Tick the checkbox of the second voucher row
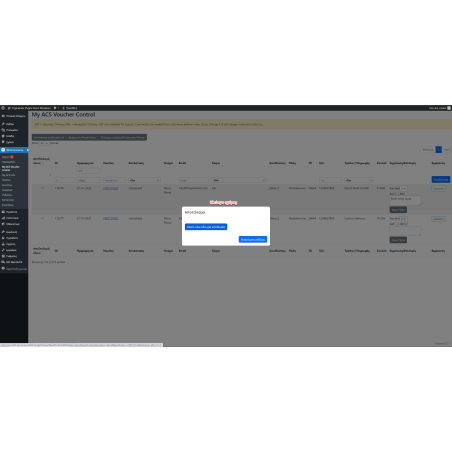Screen dimensions: 452x452 pos(42,218)
